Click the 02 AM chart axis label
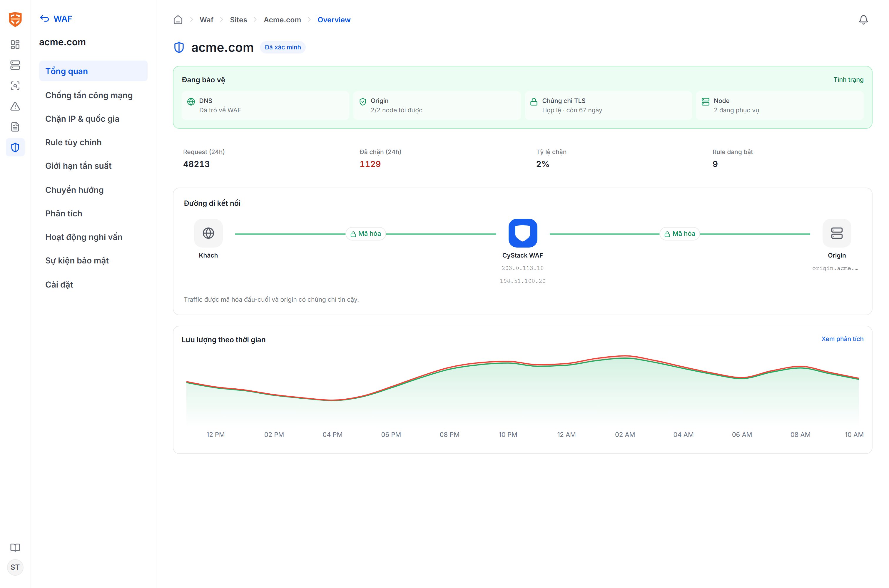Viewport: 889px width, 588px height. point(625,435)
